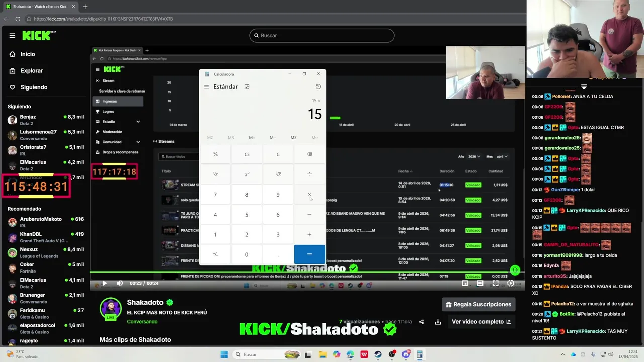This screenshot has height=362, width=644.
Task: Switch player to theater mode icon
Action: click(x=480, y=283)
